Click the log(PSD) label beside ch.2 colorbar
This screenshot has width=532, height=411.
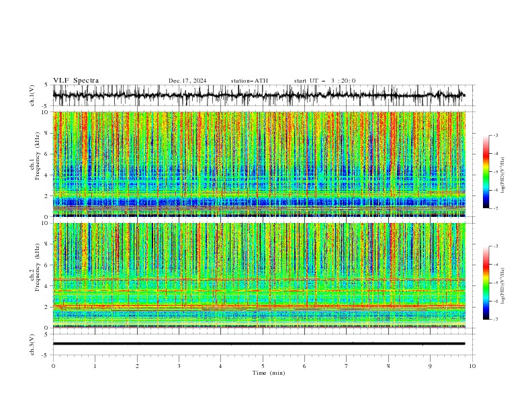click(502, 285)
